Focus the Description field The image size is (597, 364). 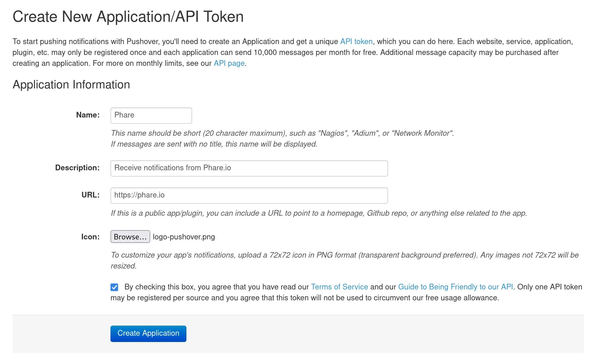pyautogui.click(x=249, y=168)
